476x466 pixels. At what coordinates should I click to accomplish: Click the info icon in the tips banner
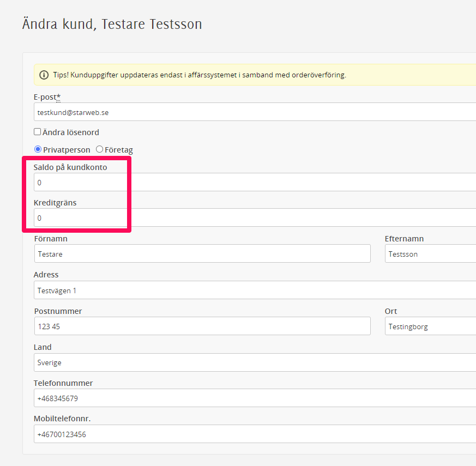[x=44, y=75]
